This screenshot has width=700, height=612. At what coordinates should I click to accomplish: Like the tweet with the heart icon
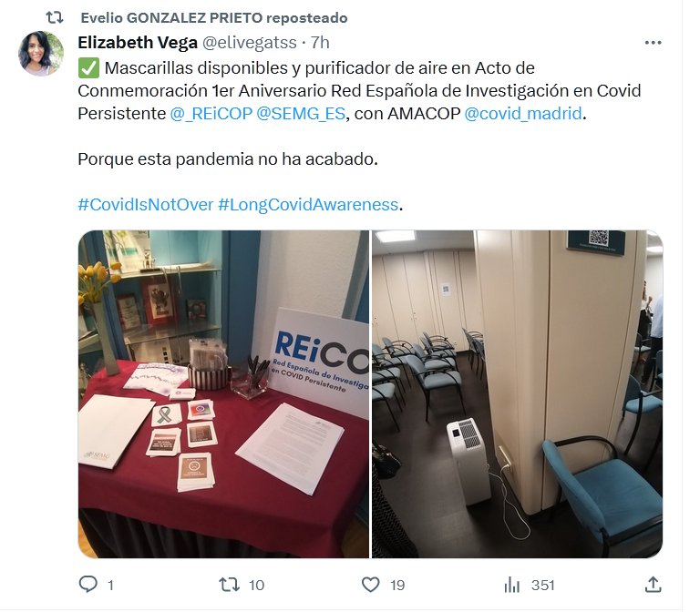370,585
